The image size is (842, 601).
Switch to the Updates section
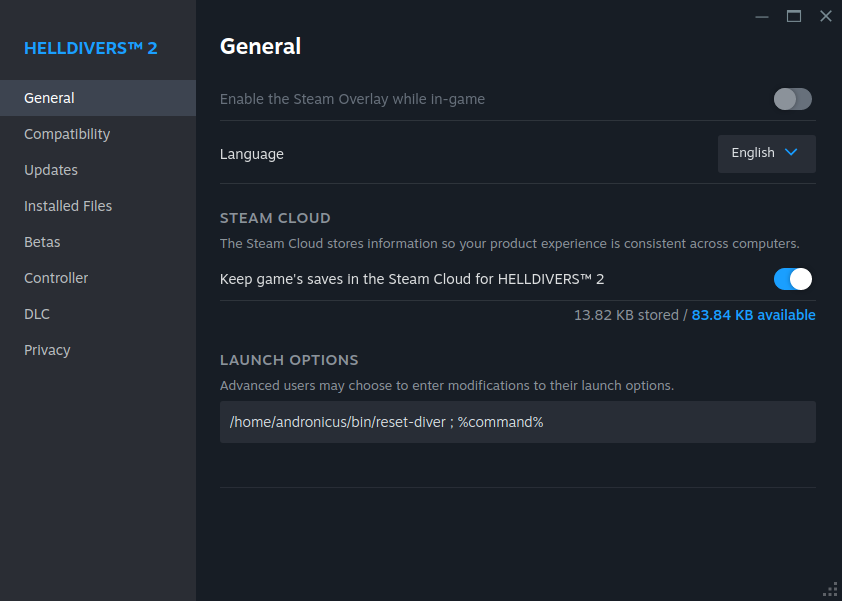click(x=51, y=169)
